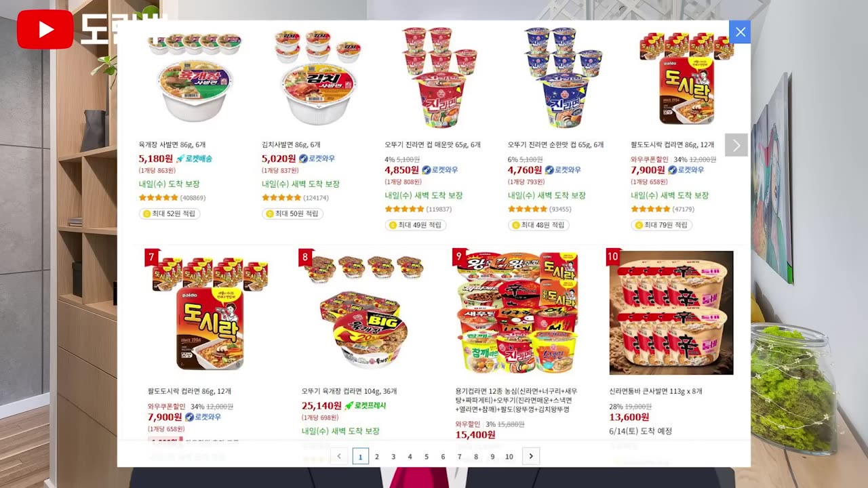This screenshot has height=488, width=868.
Task: Open pagination page 2
Action: coord(377,457)
